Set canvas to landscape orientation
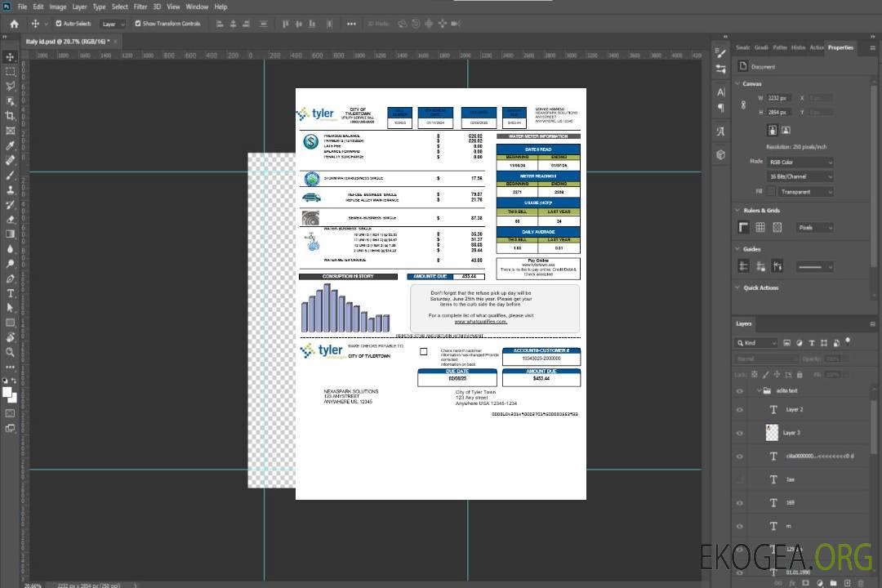This screenshot has height=588, width=882. pos(786,131)
